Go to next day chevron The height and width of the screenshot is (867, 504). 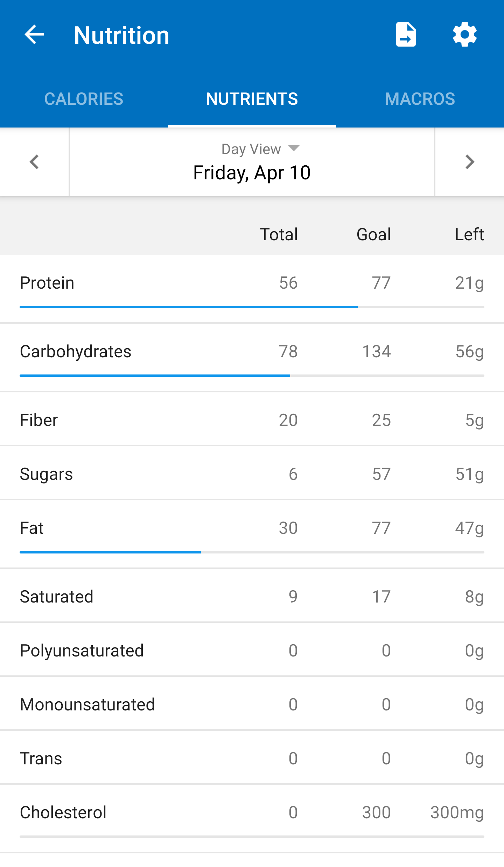coord(469,162)
